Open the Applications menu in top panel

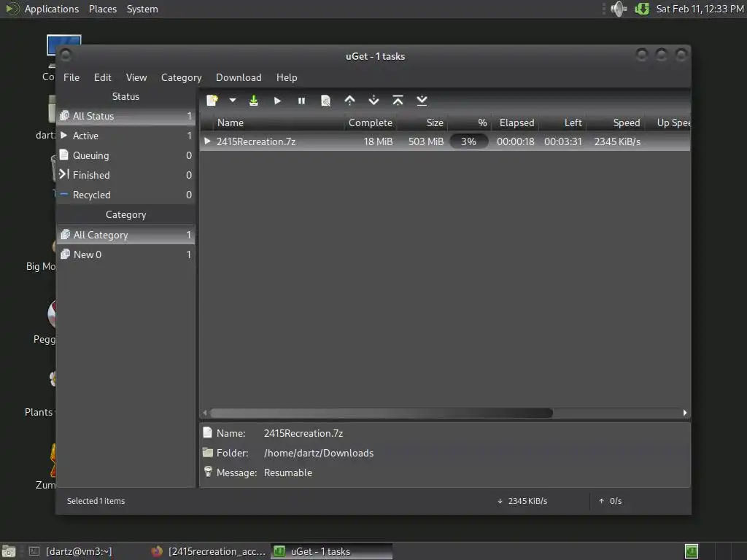52,9
